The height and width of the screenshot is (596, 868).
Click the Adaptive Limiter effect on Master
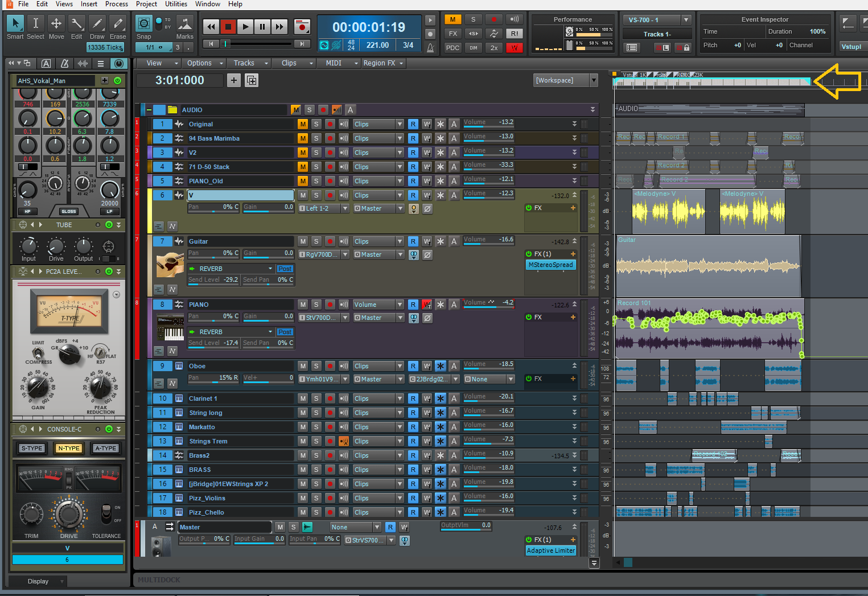pos(550,550)
